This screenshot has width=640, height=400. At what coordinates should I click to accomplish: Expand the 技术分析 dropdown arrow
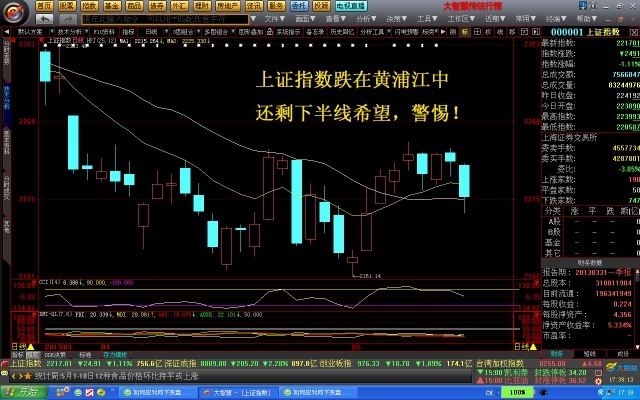(87, 32)
